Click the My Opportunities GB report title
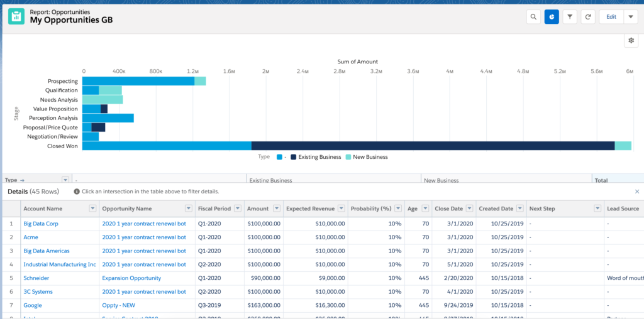 click(x=71, y=20)
